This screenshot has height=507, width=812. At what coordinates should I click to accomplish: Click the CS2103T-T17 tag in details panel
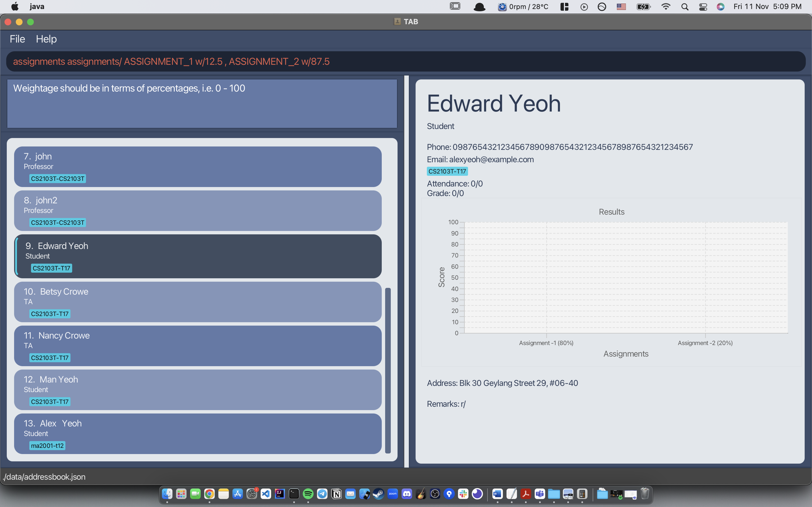(x=447, y=171)
